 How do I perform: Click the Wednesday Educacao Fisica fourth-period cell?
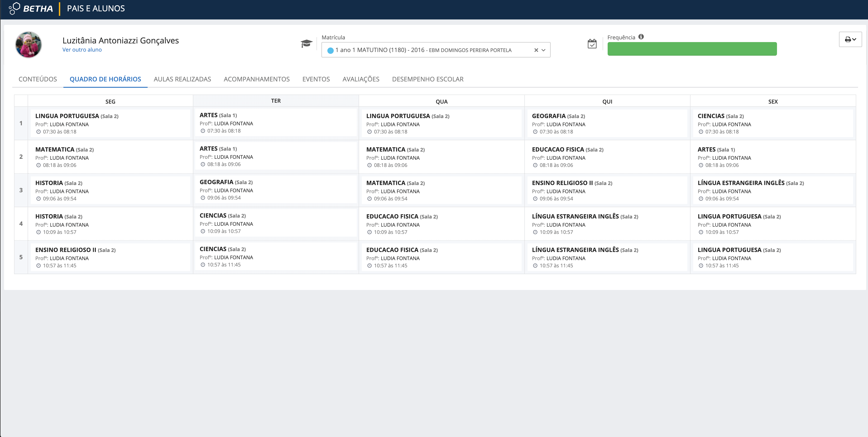pos(441,223)
